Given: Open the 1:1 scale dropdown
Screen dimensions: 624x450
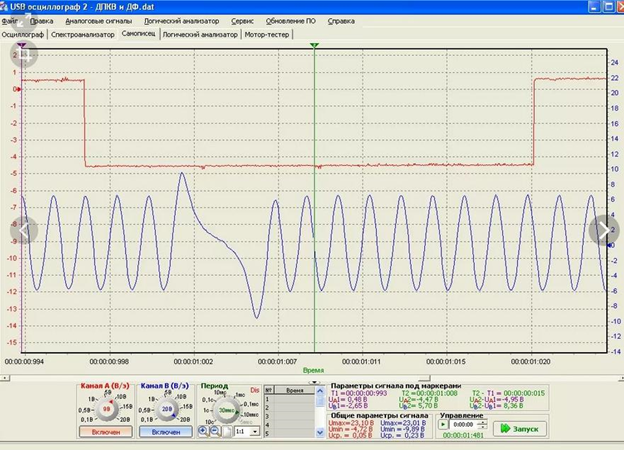Looking at the screenshot, I should pos(255,431).
